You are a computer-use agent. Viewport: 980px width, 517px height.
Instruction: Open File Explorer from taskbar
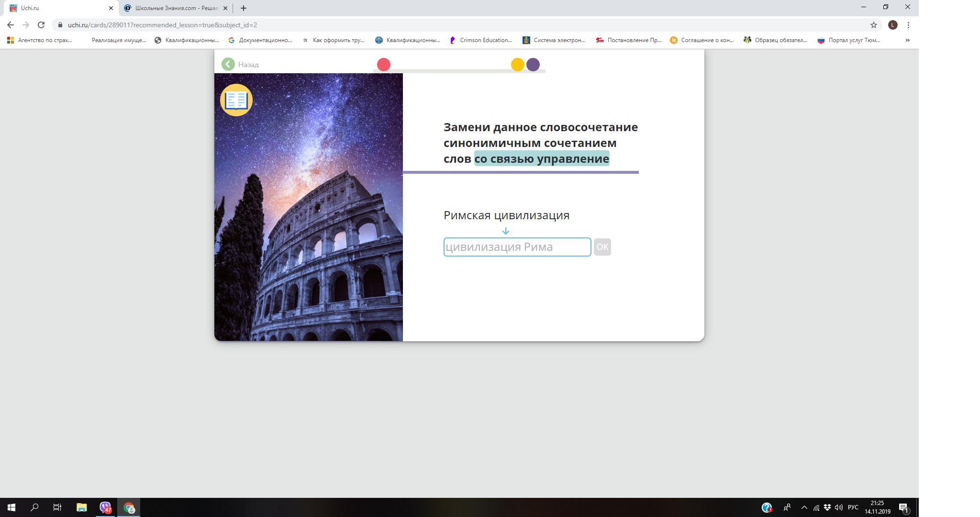coord(81,507)
